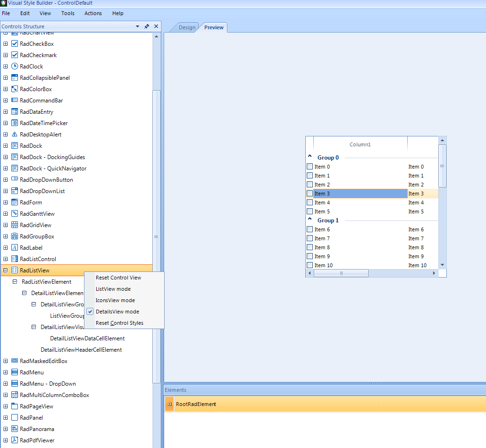Collapse Group 0 in the preview

coord(310,156)
